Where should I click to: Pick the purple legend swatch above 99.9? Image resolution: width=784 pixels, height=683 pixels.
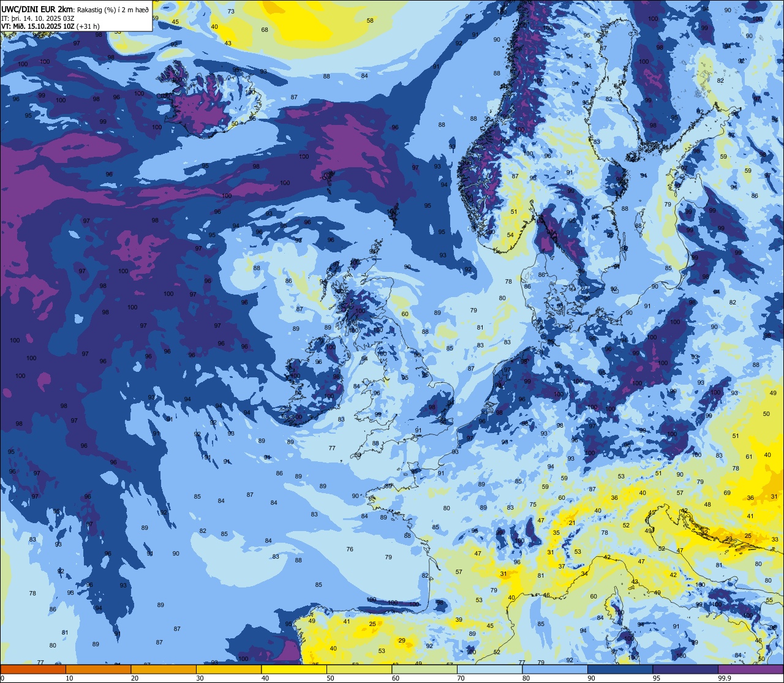point(751,669)
